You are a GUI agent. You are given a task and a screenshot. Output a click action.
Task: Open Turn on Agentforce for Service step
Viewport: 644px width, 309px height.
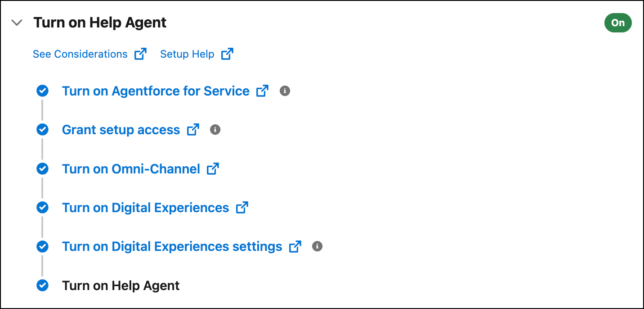(x=156, y=91)
